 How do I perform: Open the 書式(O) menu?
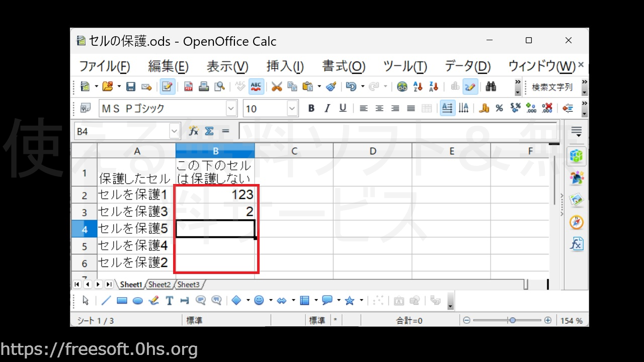pos(344,66)
